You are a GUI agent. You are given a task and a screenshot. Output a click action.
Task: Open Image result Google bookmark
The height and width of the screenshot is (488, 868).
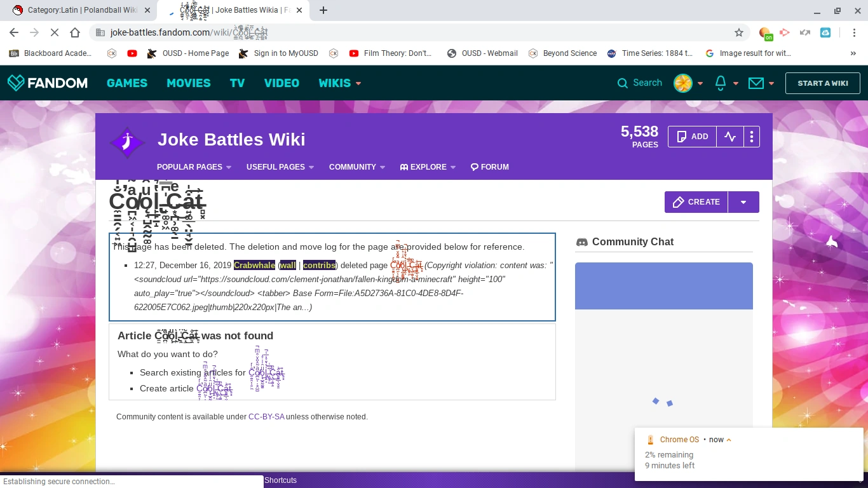click(748, 53)
